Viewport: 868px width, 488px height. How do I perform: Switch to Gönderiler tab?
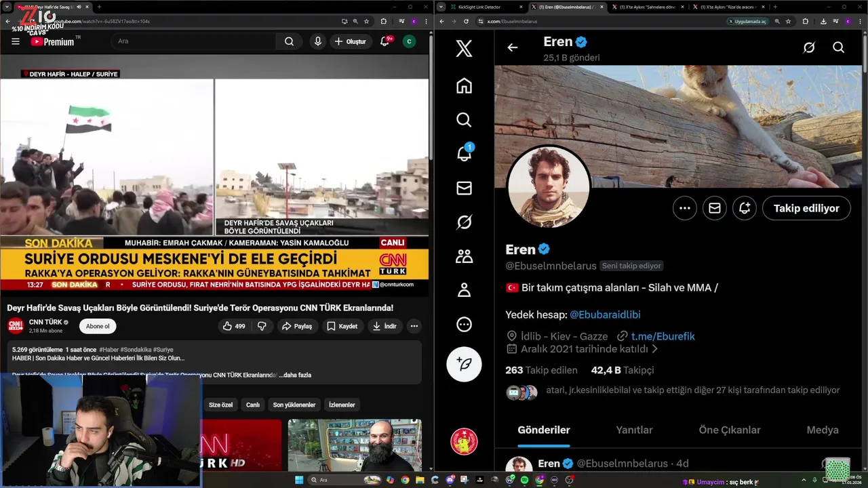tap(544, 430)
